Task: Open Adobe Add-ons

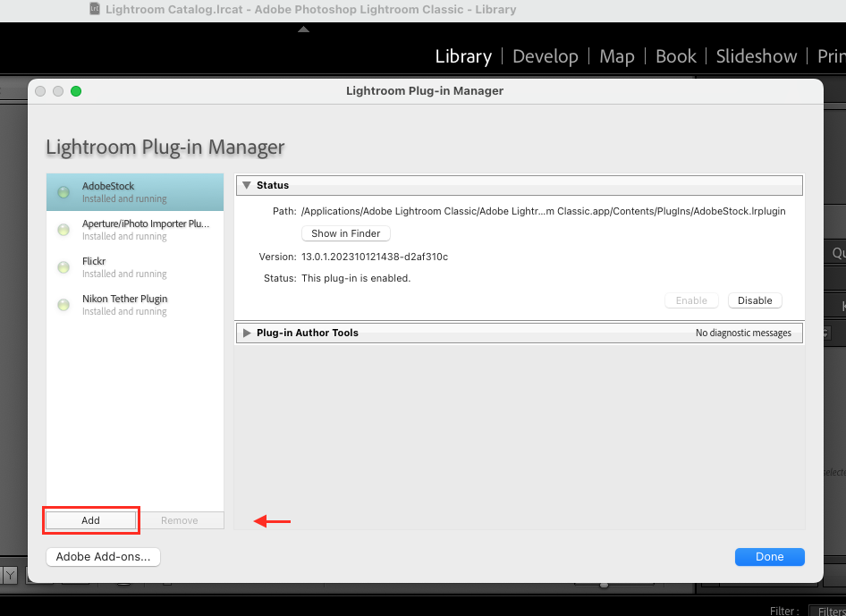Action: [x=103, y=557]
